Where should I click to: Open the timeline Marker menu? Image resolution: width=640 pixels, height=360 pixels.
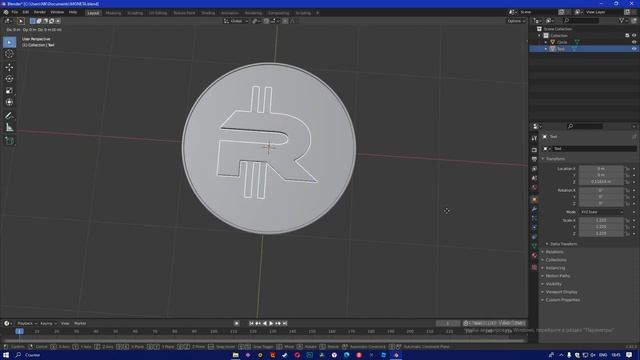(80, 324)
